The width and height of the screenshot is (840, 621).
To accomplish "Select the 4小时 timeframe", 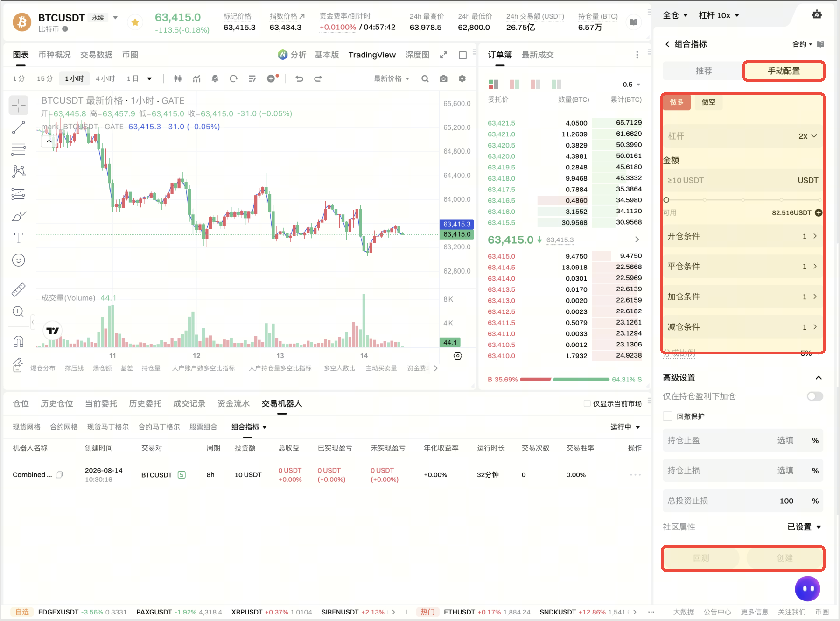I will (105, 78).
